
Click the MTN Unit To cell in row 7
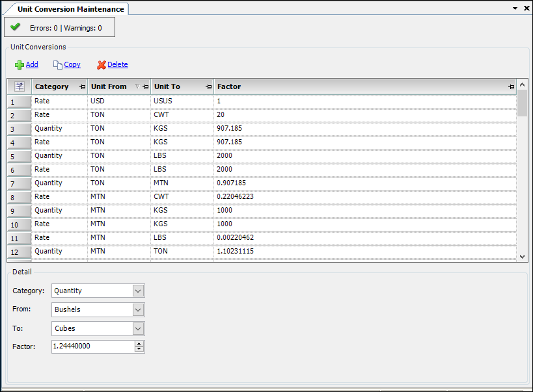[x=182, y=183]
